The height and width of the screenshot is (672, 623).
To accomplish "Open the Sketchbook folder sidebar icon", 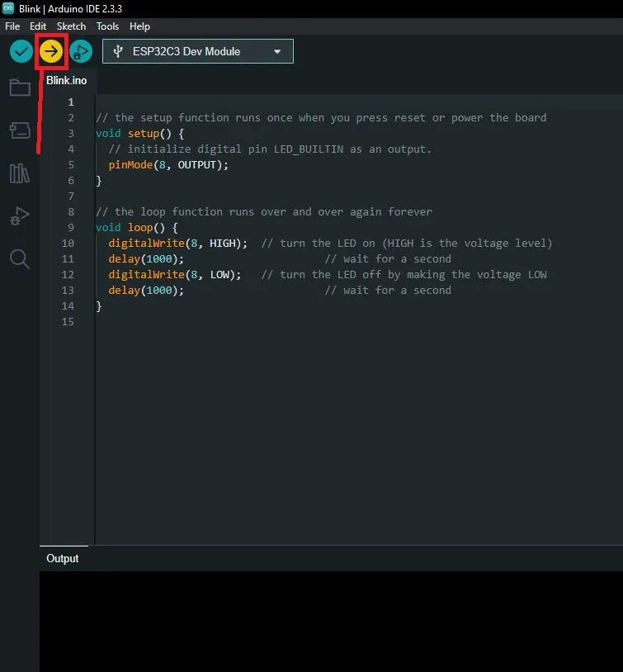I will point(20,88).
